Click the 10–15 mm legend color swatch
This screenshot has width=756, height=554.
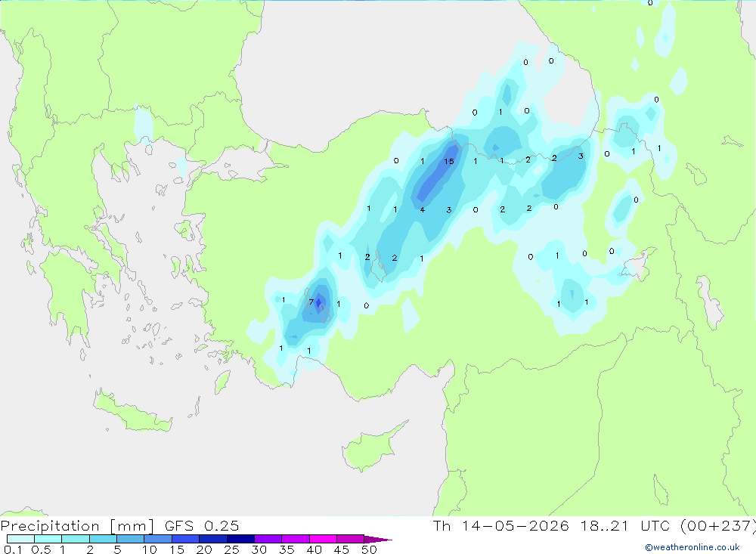[x=158, y=539]
